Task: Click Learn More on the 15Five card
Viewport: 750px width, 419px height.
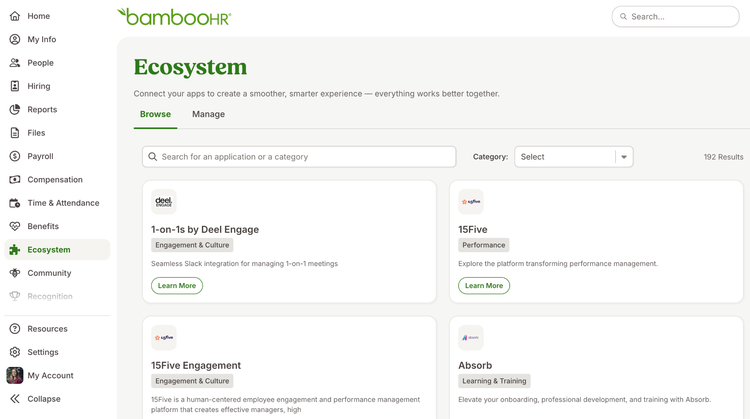Action: 484,286
